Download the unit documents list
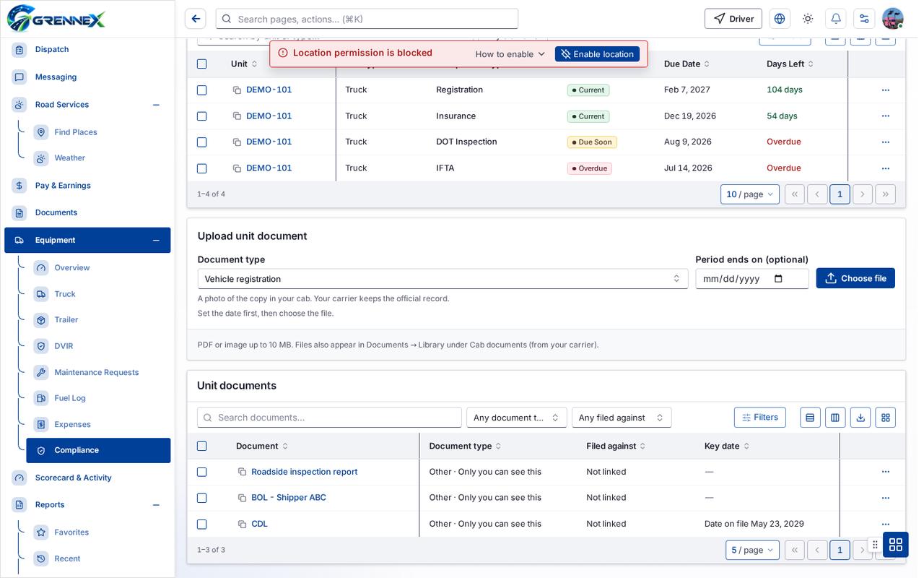Screen dimensions: 924x578 [x=860, y=418]
